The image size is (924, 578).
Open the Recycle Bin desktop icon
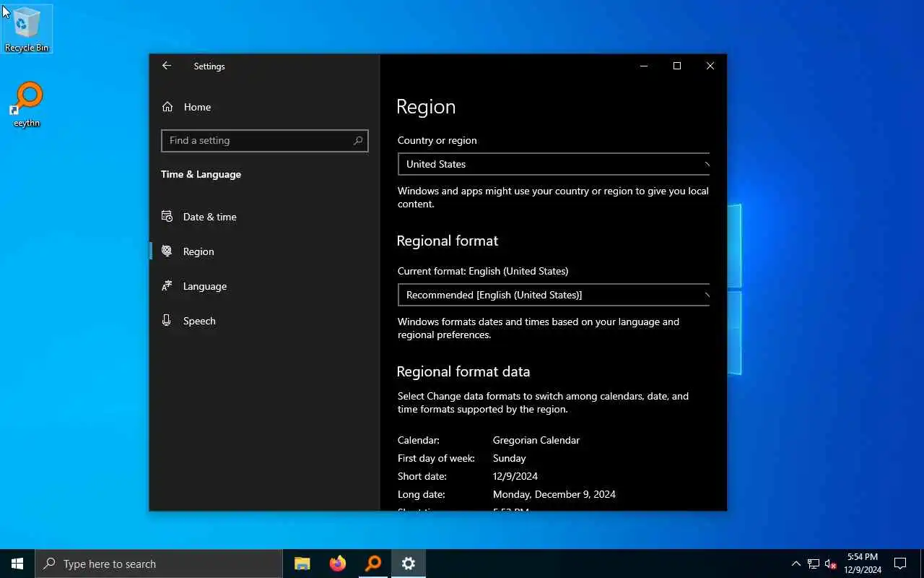coord(27,29)
